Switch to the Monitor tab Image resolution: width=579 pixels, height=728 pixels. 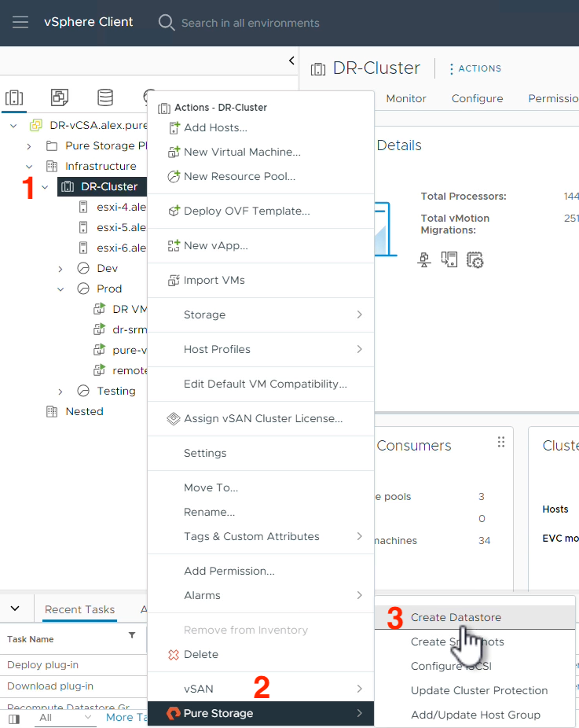406,98
